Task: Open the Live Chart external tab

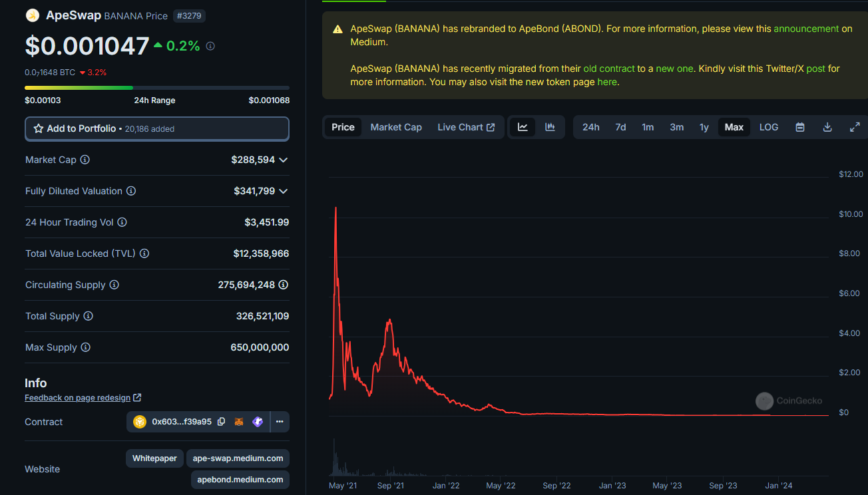Action: [466, 127]
